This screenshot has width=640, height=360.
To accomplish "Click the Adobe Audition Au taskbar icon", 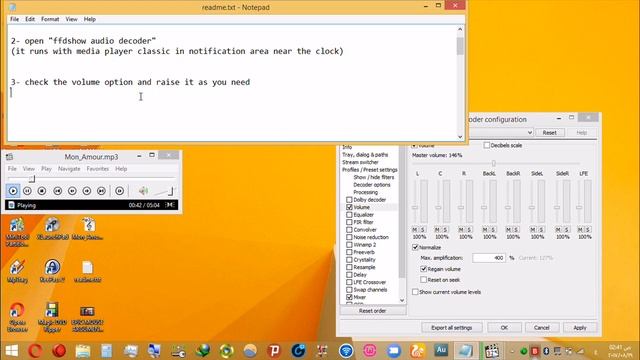I will tap(441, 350).
